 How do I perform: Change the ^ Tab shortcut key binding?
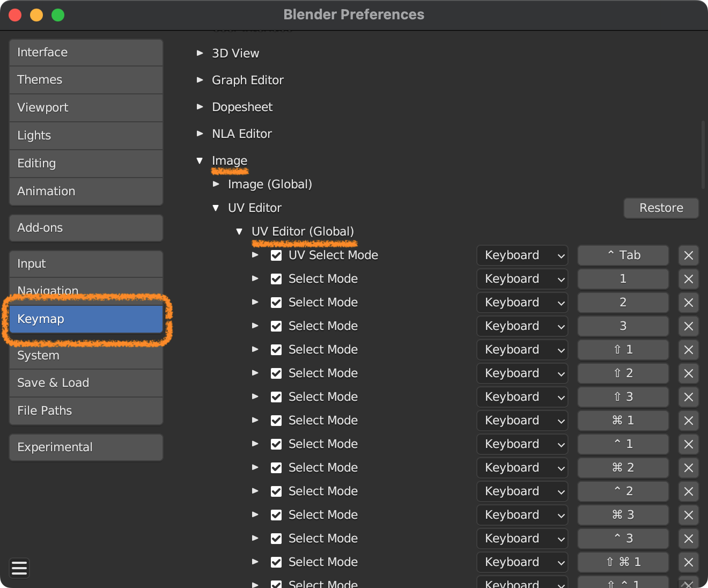[623, 255]
